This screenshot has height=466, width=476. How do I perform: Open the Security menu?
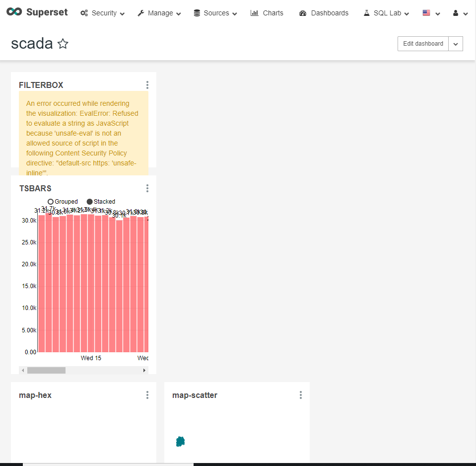pyautogui.click(x=102, y=13)
